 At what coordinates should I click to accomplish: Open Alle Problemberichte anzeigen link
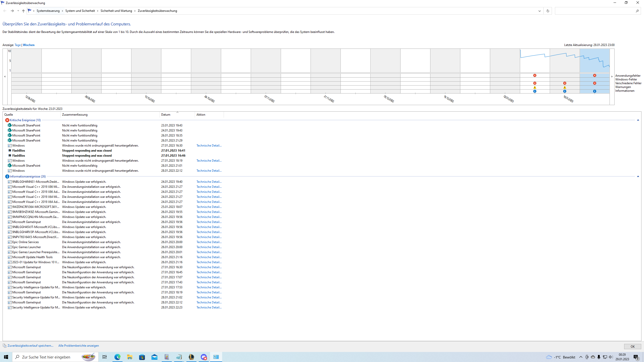click(78, 346)
